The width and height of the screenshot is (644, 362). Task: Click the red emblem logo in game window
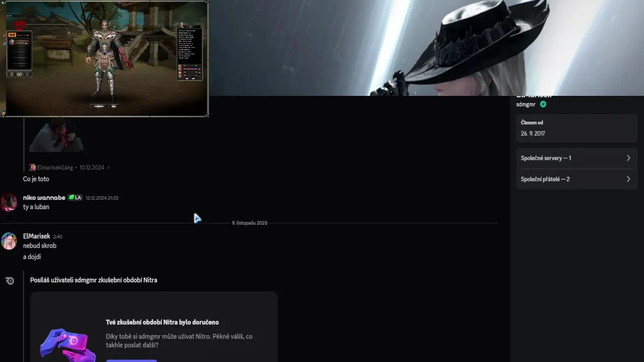coord(20,25)
